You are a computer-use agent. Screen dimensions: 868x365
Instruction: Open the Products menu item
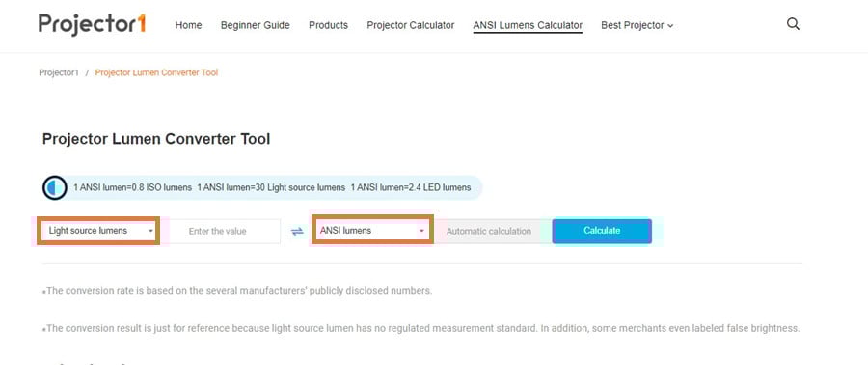[328, 25]
